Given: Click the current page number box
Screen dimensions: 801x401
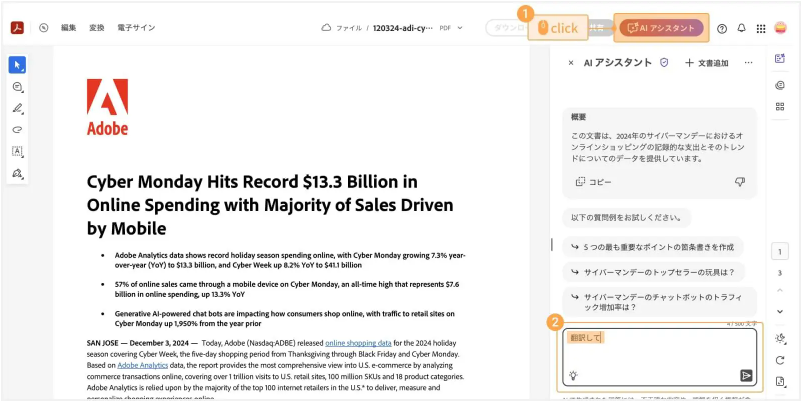Looking at the screenshot, I should [x=780, y=252].
